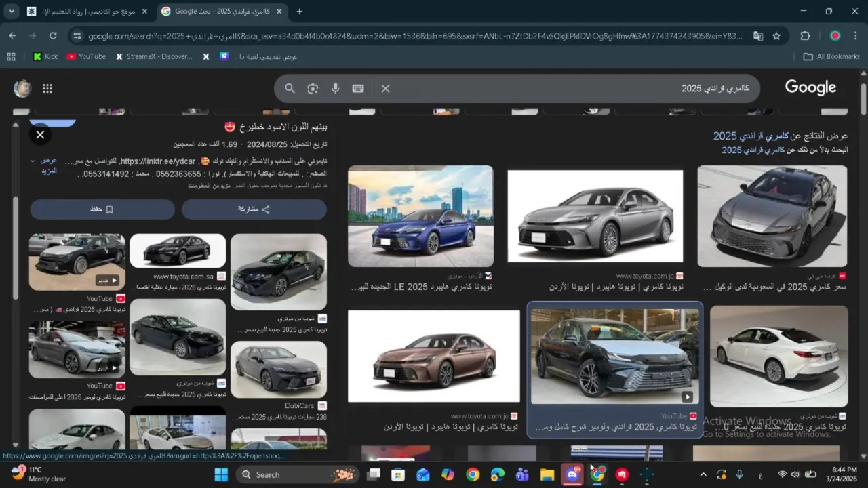This screenshot has height=488, width=868.
Task: Open Discord from the taskbar
Action: point(572,474)
